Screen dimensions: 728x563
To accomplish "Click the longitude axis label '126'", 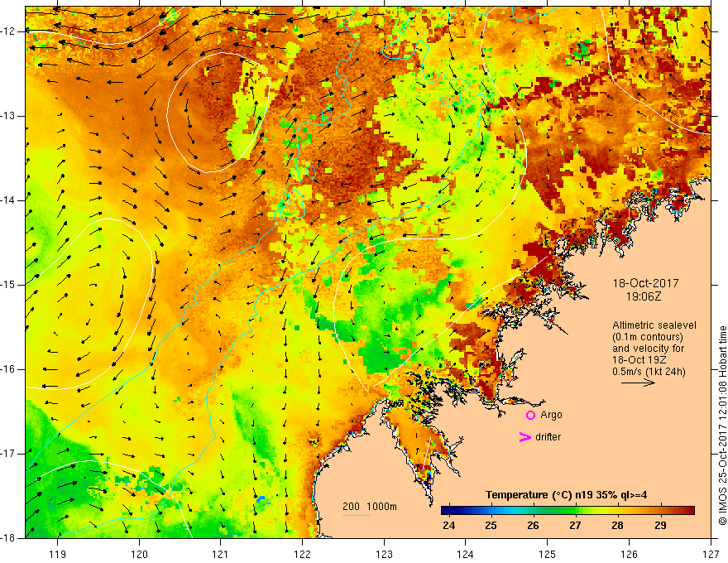I will coord(629,554).
